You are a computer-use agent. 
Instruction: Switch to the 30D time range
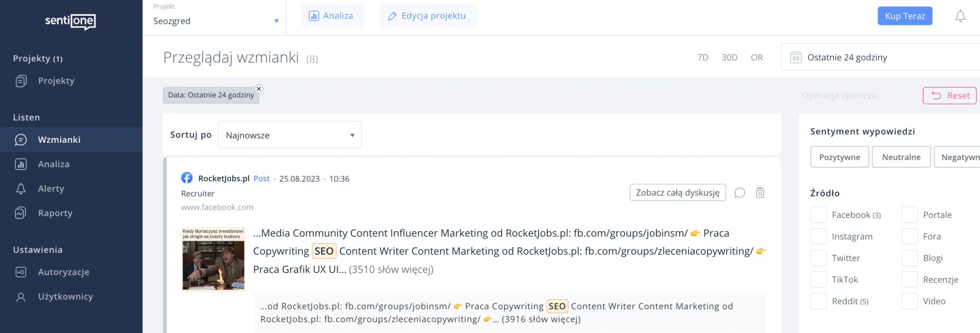[729, 58]
